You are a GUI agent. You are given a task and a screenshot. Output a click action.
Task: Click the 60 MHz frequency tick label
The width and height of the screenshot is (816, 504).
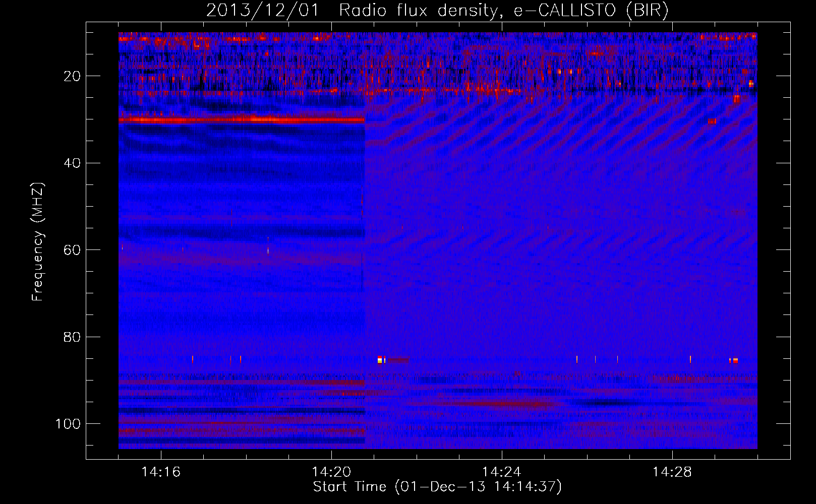coord(72,250)
